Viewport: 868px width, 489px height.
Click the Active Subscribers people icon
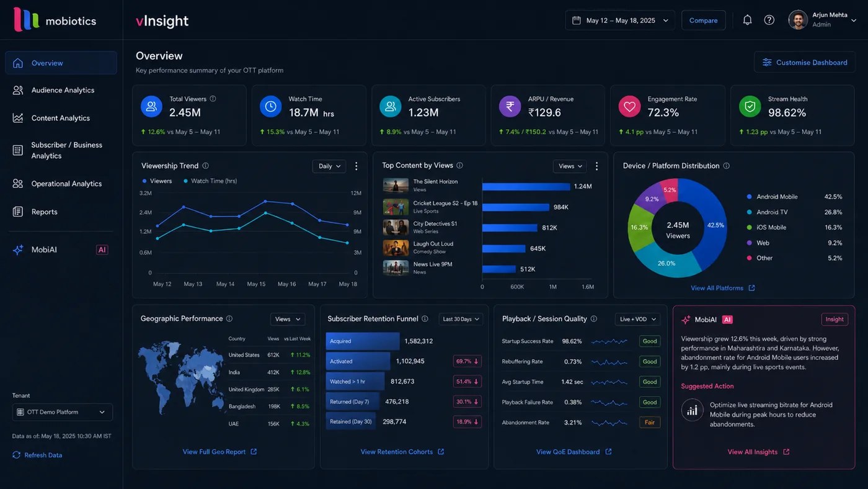(x=391, y=107)
